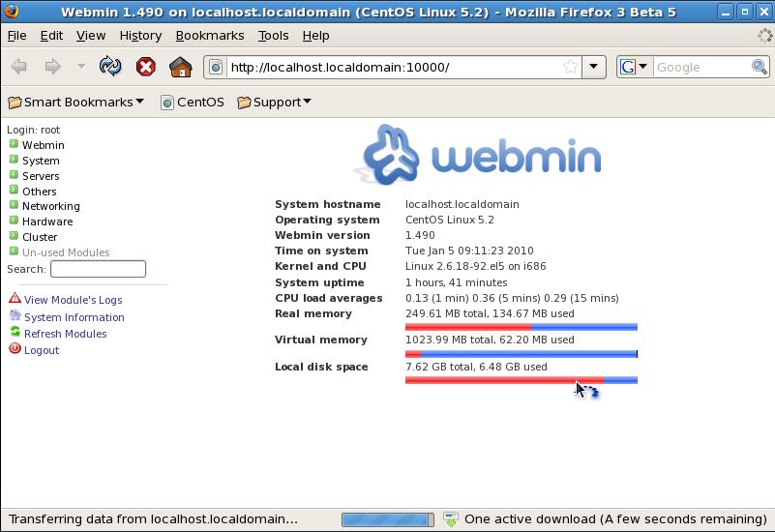This screenshot has width=775, height=532.
Task: Open the Tools menu
Action: 273,35
